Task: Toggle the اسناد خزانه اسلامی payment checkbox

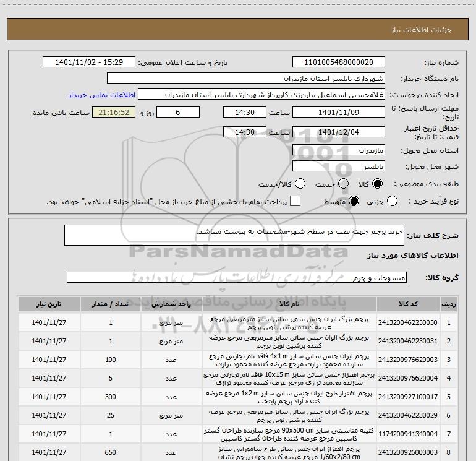Action: 295,201
